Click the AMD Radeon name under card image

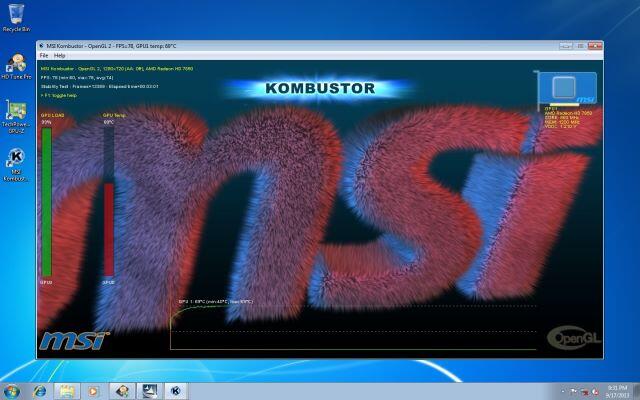coord(568,113)
